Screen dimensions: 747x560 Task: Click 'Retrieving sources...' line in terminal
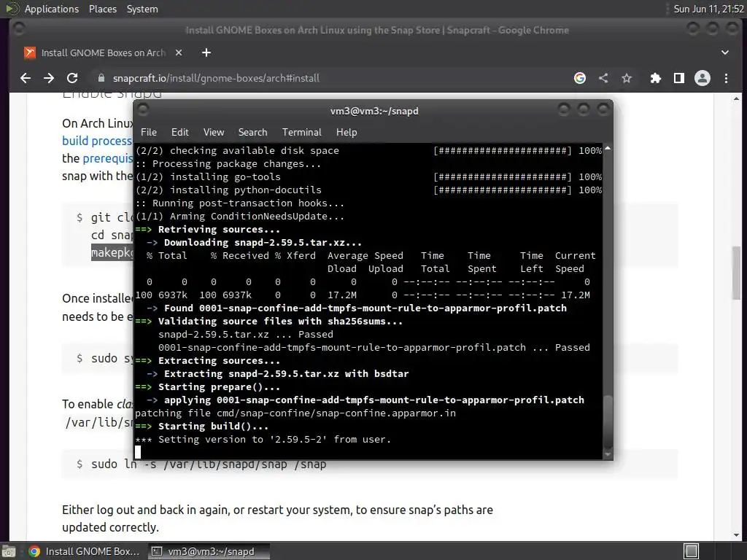(x=219, y=230)
